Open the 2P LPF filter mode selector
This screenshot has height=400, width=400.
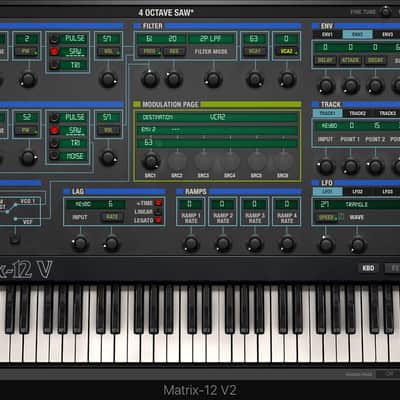tap(211, 39)
